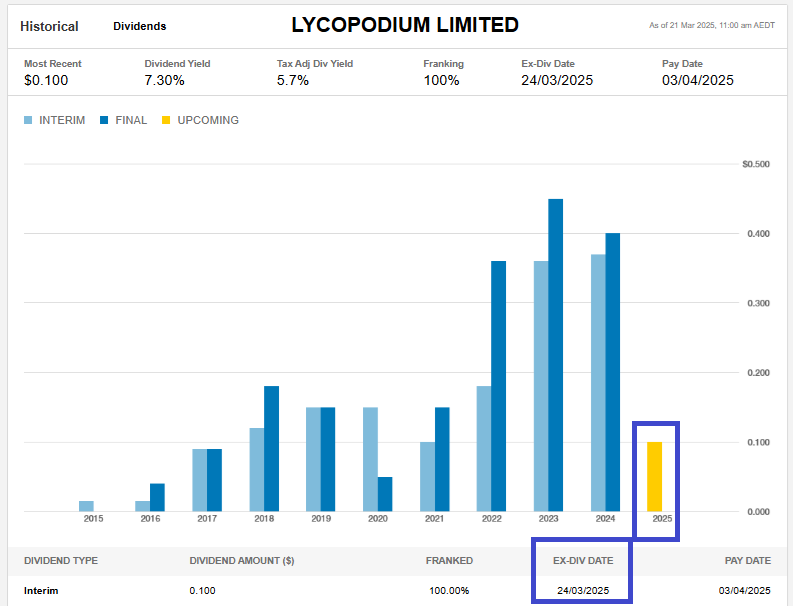Screen dimensions: 793x606
Task: Click the 03/04/2025 date in the summary header
Action: pyautogui.click(x=697, y=80)
